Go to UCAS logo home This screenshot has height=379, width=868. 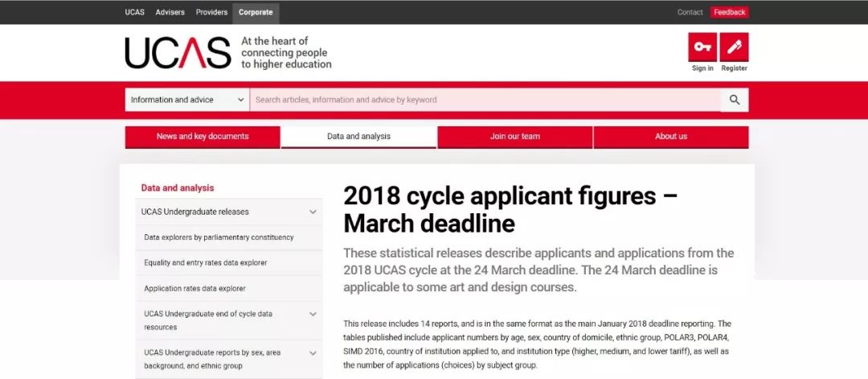click(178, 52)
